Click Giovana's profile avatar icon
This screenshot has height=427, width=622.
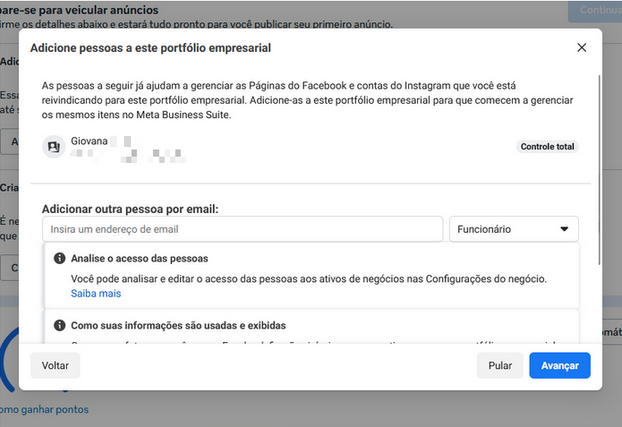(x=54, y=147)
